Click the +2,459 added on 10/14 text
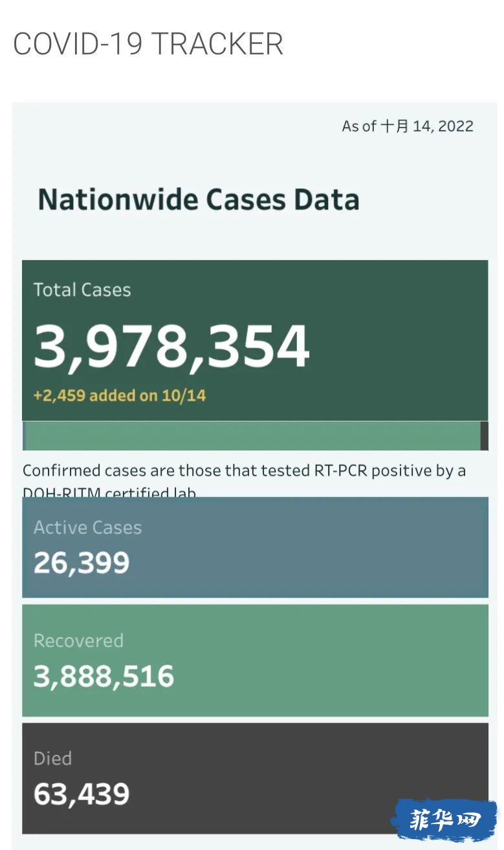Viewport: 504px width, 850px height. tap(120, 395)
